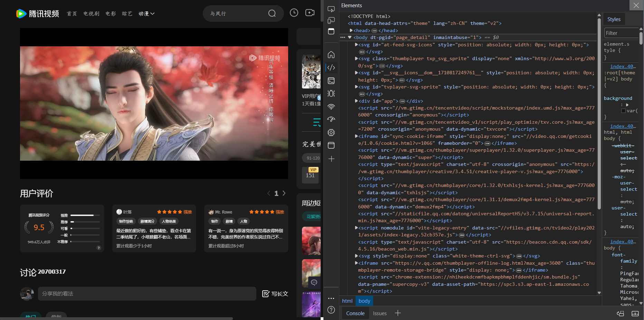The height and width of the screenshot is (320, 644).
Task: Click the rating help question mark icon
Action: [98, 247]
